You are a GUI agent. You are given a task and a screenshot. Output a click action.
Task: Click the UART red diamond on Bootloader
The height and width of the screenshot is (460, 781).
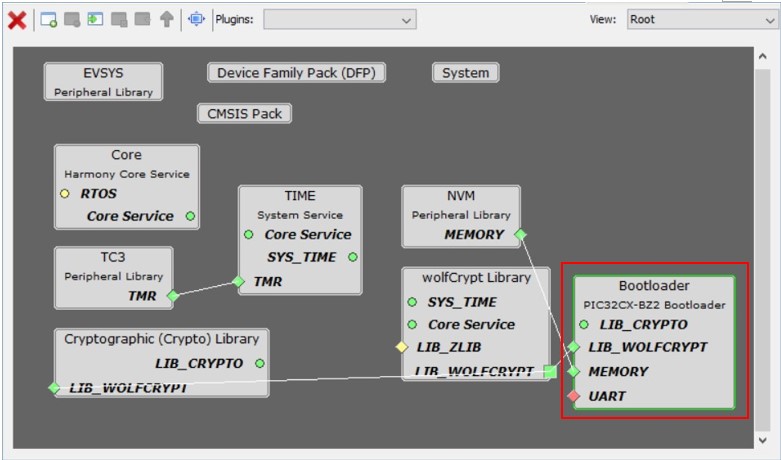[x=574, y=396]
